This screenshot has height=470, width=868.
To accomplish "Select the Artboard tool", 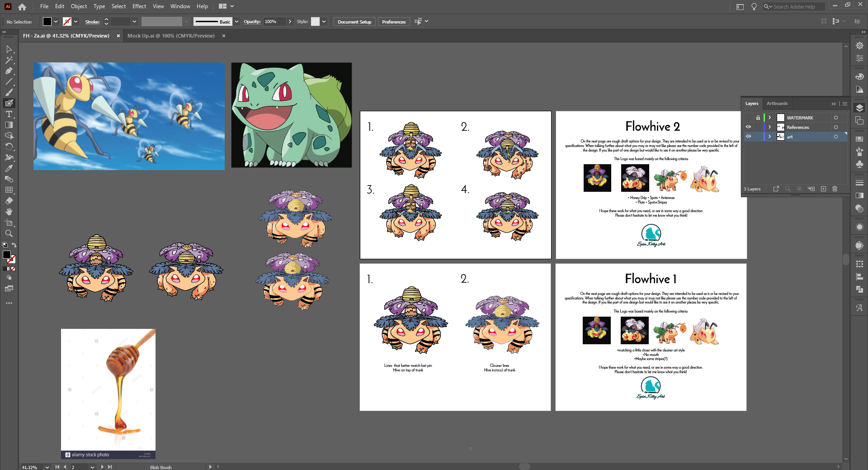I will pos(9,223).
